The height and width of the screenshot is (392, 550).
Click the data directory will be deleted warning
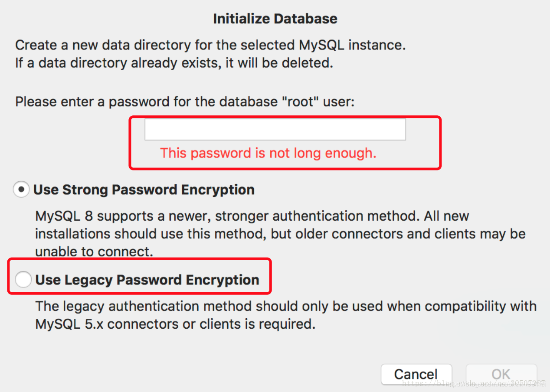click(174, 63)
